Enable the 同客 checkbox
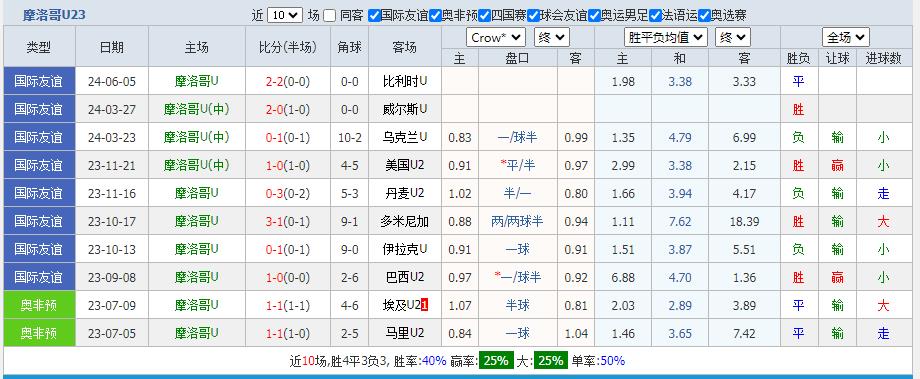 (330, 15)
